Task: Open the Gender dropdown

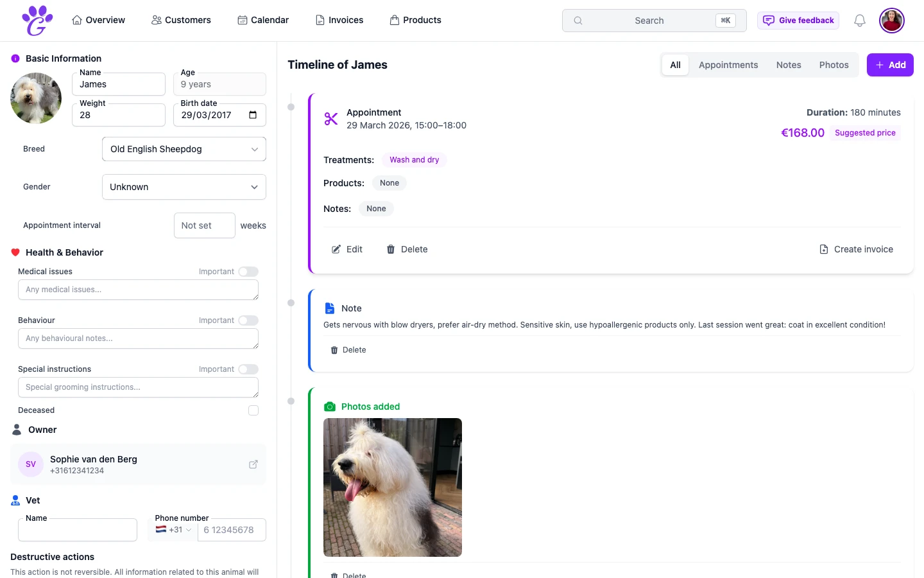Action: (x=184, y=187)
